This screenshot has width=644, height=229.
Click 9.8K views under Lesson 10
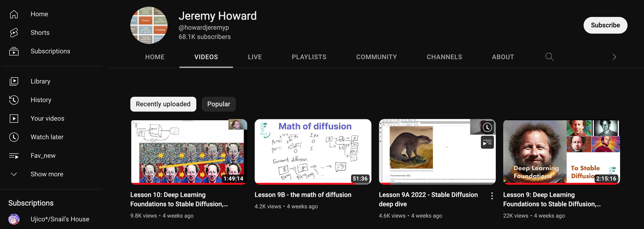coord(144,216)
